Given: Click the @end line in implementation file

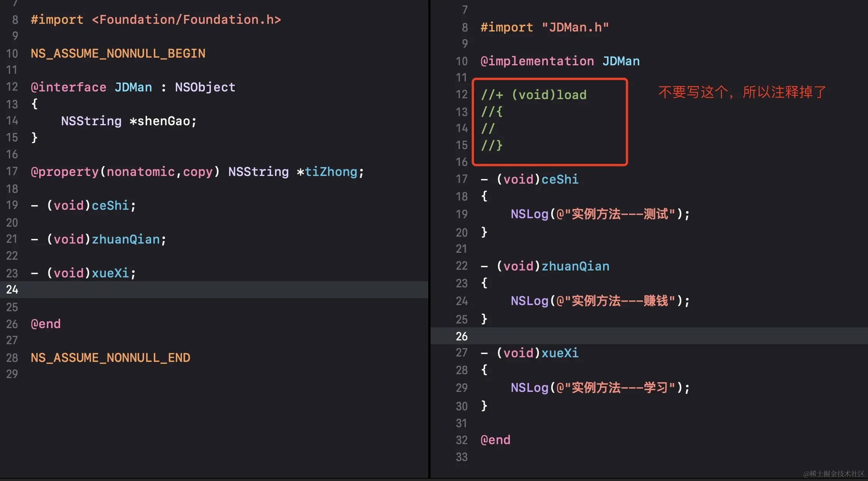Looking at the screenshot, I should click(x=496, y=440).
